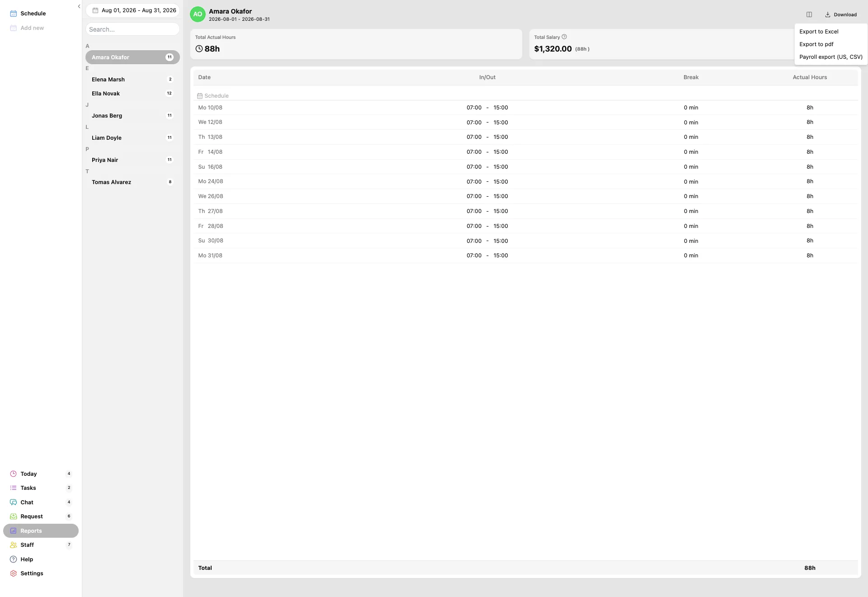Click the Total Salary help question icon

[x=564, y=37]
